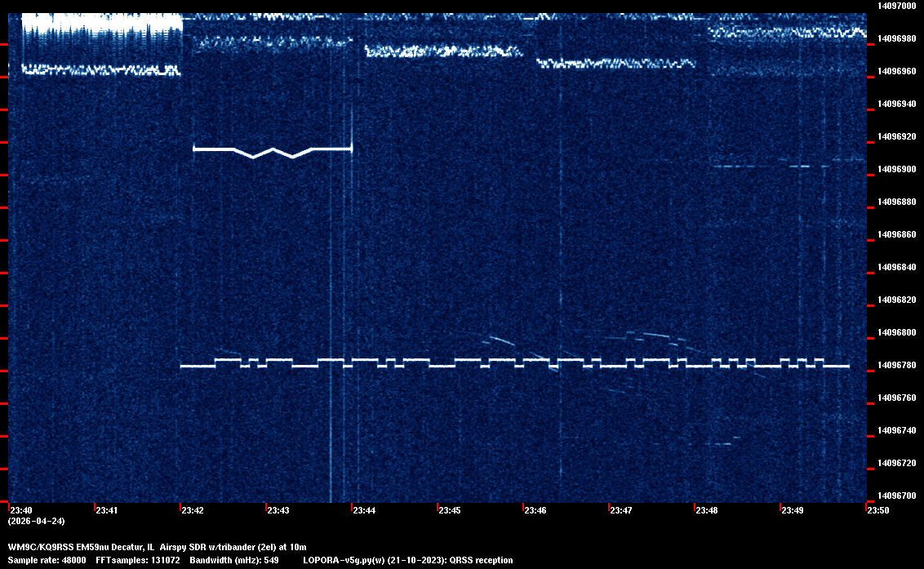
Task: Click the 14096940 frequency label
Action: pyautogui.click(x=896, y=104)
